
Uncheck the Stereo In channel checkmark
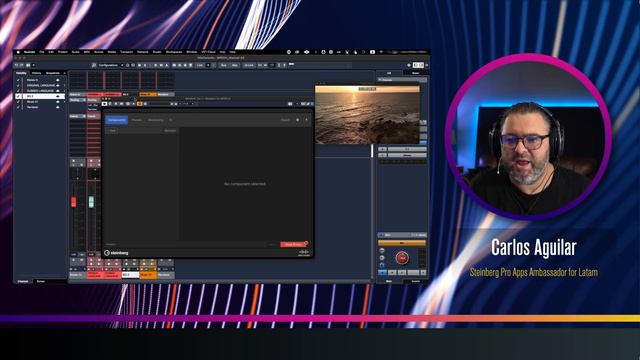click(18, 80)
